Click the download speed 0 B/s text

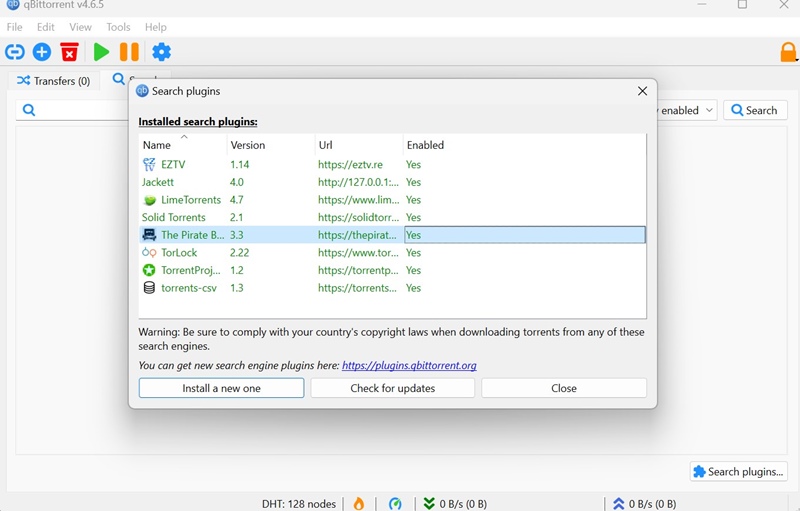point(463,504)
